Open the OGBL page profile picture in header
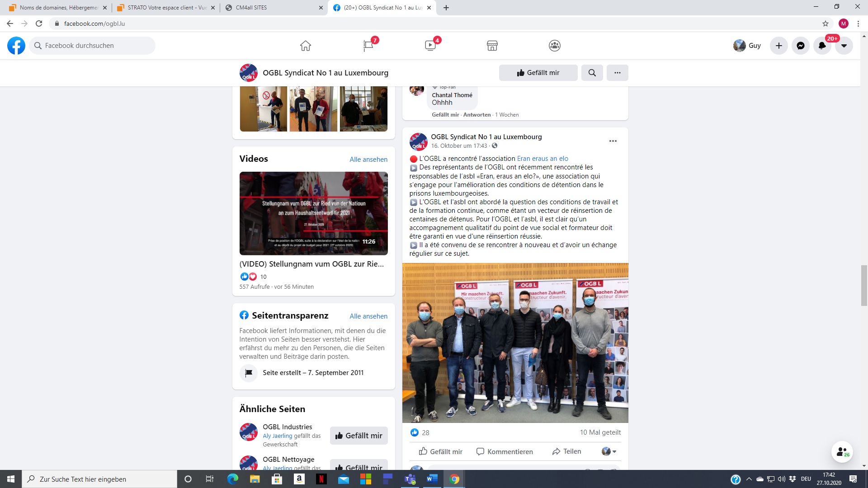The height and width of the screenshot is (488, 868). coord(249,73)
